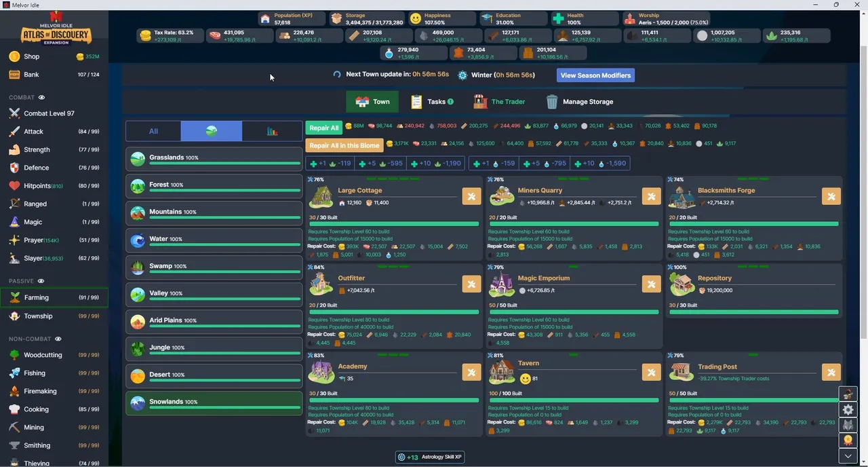This screenshot has height=467, width=868.
Task: Click the Astrology Skill XP notification
Action: (x=431, y=457)
